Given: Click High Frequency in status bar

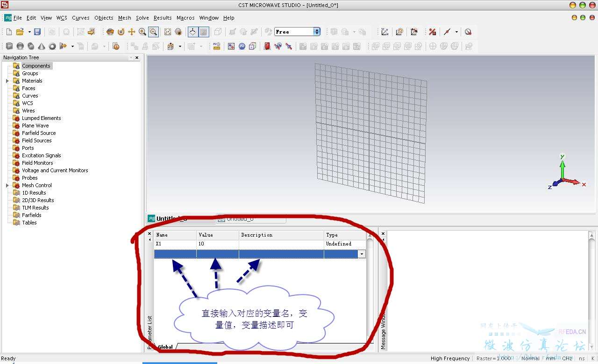Looking at the screenshot, I should [x=450, y=358].
